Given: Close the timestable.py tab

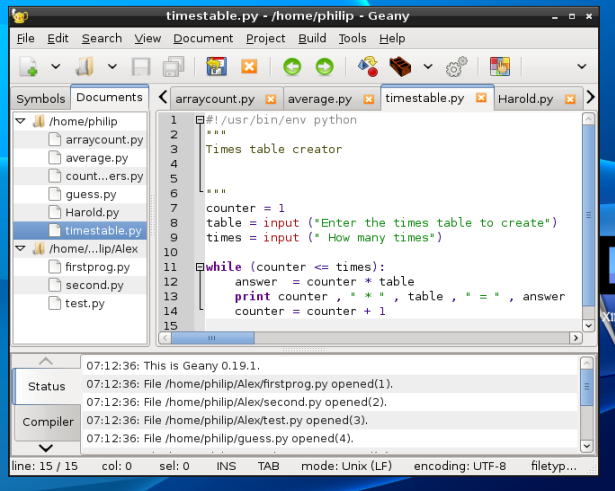Looking at the screenshot, I should pyautogui.click(x=481, y=98).
